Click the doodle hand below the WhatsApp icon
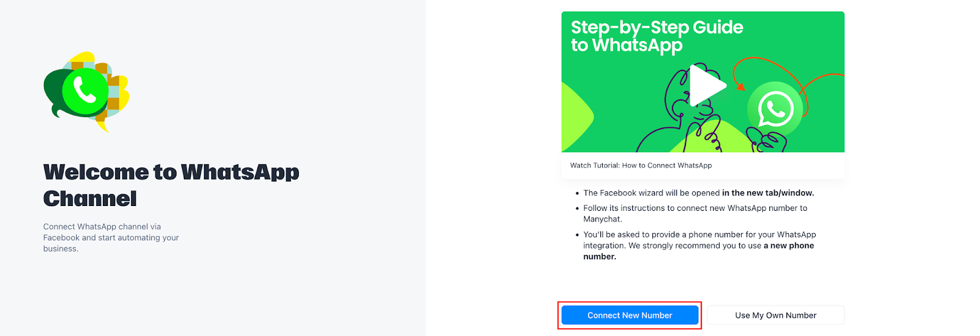The image size is (980, 336). [x=768, y=141]
